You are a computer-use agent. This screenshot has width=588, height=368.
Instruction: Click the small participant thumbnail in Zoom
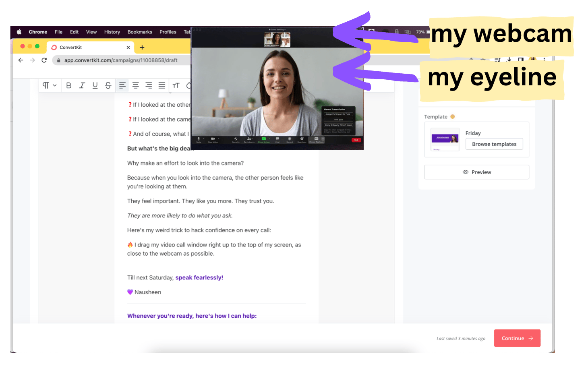277,39
